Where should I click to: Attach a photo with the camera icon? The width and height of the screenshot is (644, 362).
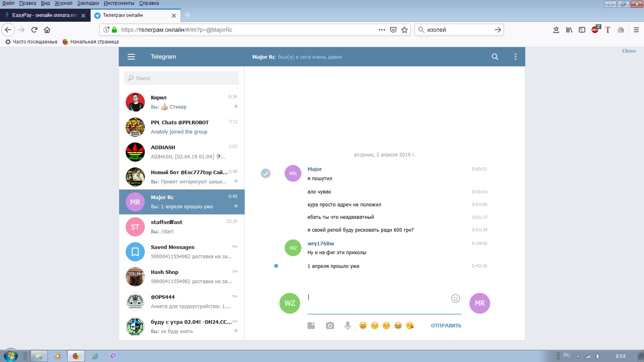pos(330,325)
